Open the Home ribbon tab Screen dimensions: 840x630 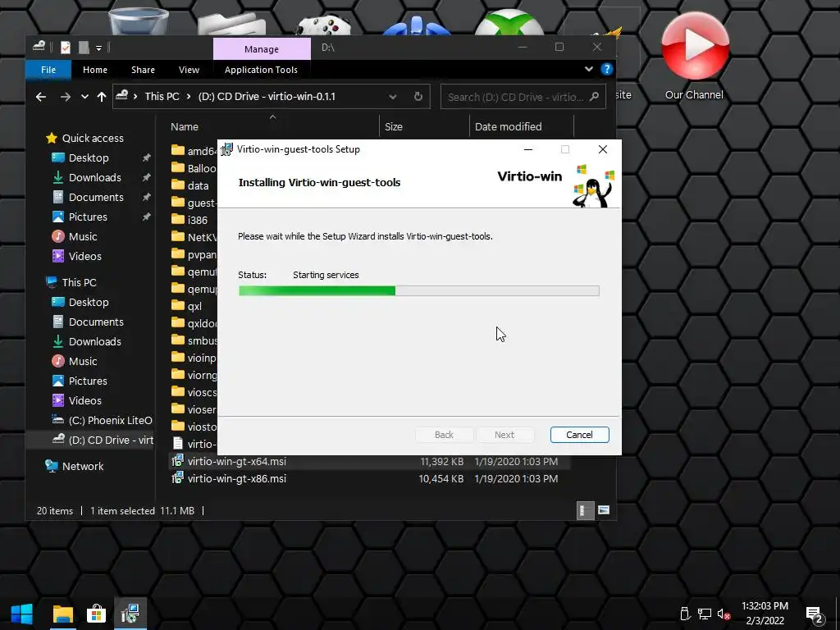(x=95, y=70)
